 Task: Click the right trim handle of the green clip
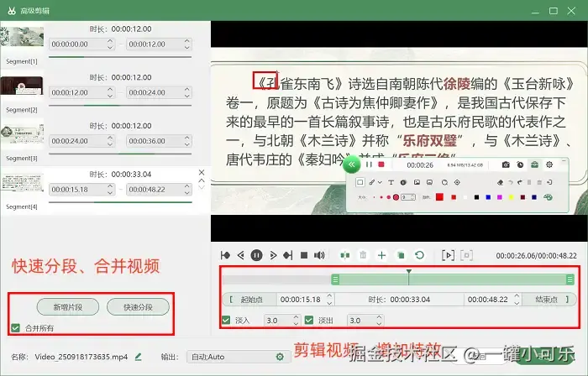[570, 279]
